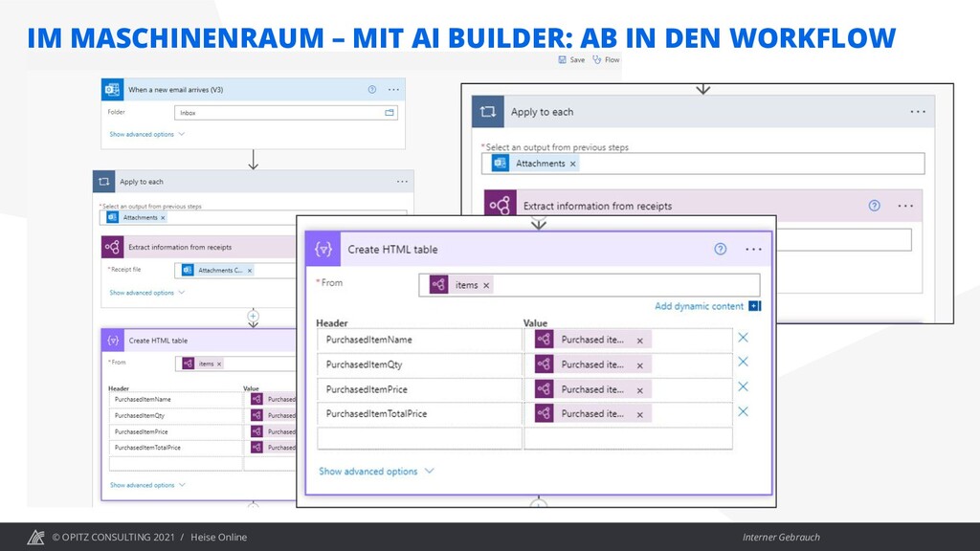Open the more menu of large Extract receipts
Screen dimensions: 980x551
point(905,206)
